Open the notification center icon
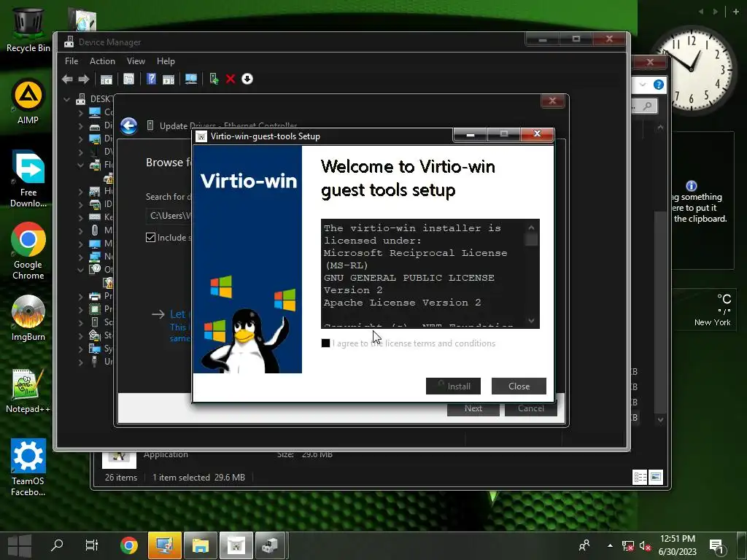747x560 pixels. [x=716, y=546]
